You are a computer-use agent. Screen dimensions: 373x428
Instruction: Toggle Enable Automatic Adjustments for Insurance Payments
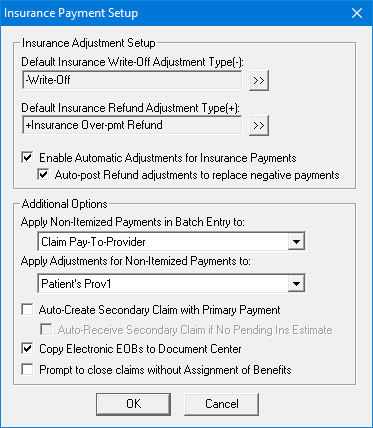[27, 157]
